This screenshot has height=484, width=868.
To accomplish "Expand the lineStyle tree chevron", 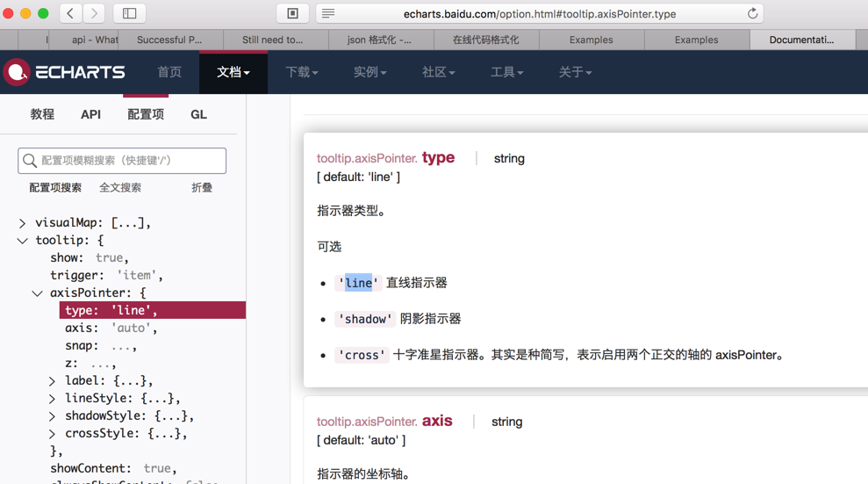I will coord(52,399).
